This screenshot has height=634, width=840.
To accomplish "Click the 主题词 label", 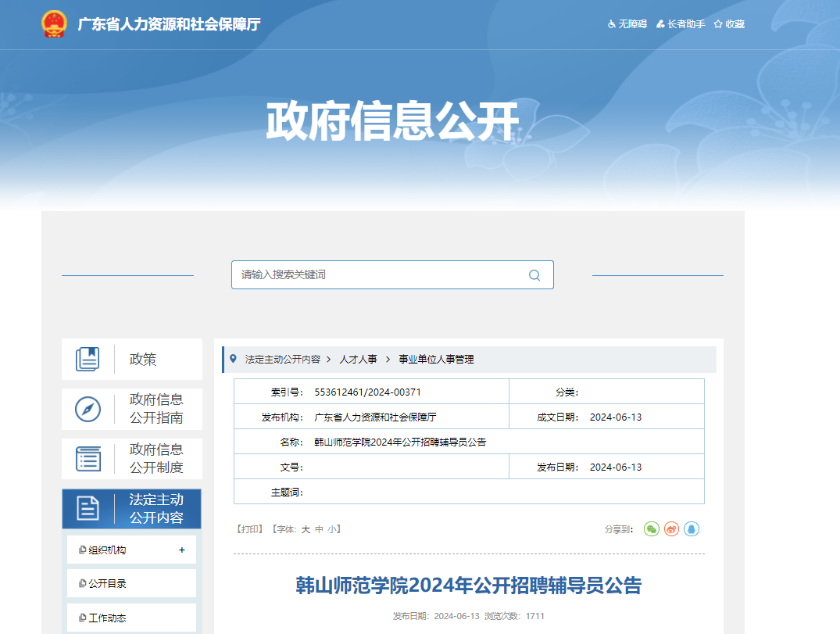I will (287, 493).
